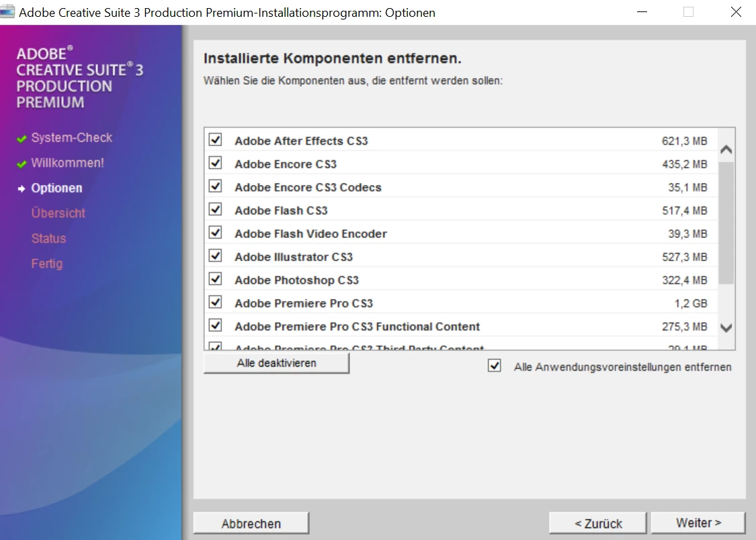Viewport: 756px width, 540px height.
Task: Go back with the Zurück button
Action: point(598,523)
